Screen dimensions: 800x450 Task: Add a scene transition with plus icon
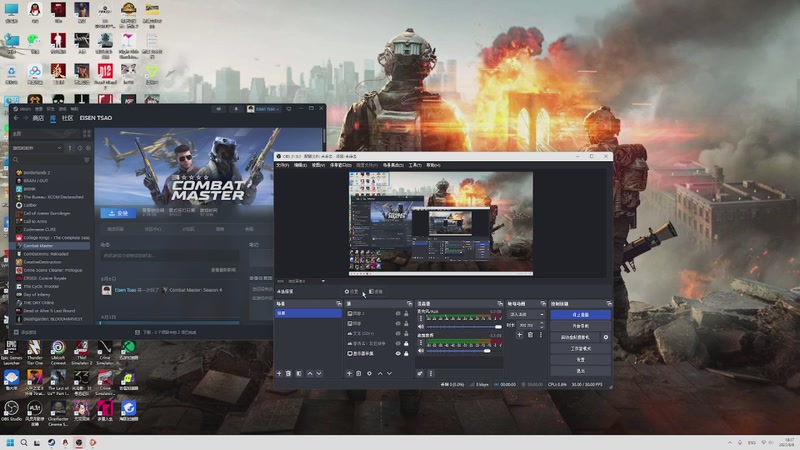519,335
